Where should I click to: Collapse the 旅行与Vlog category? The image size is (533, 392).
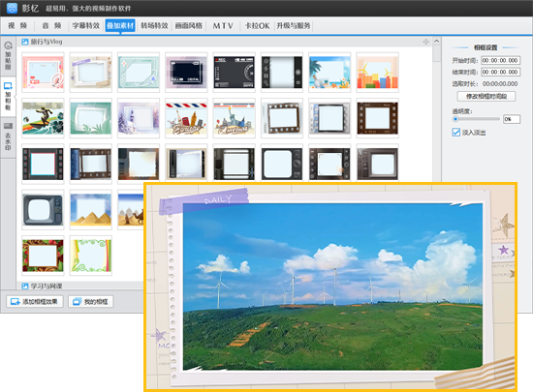click(42, 42)
